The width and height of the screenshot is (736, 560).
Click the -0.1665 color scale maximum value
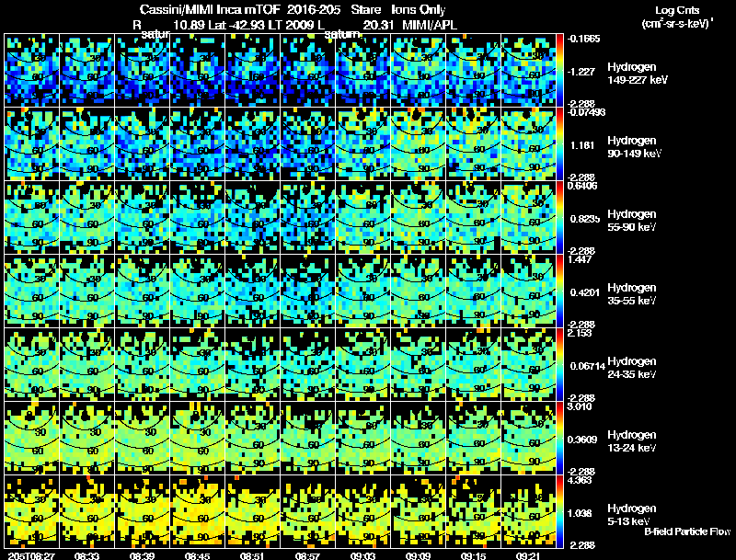[x=583, y=39]
